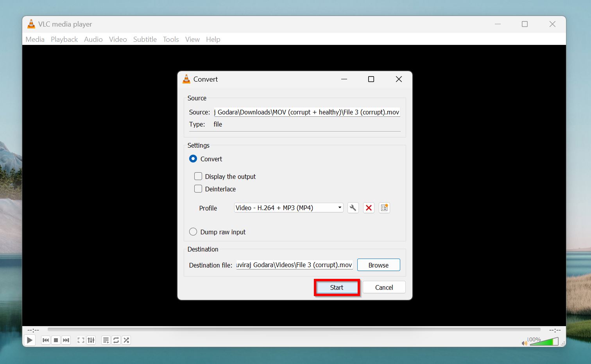
Task: Open the Tools menu
Action: (170, 39)
